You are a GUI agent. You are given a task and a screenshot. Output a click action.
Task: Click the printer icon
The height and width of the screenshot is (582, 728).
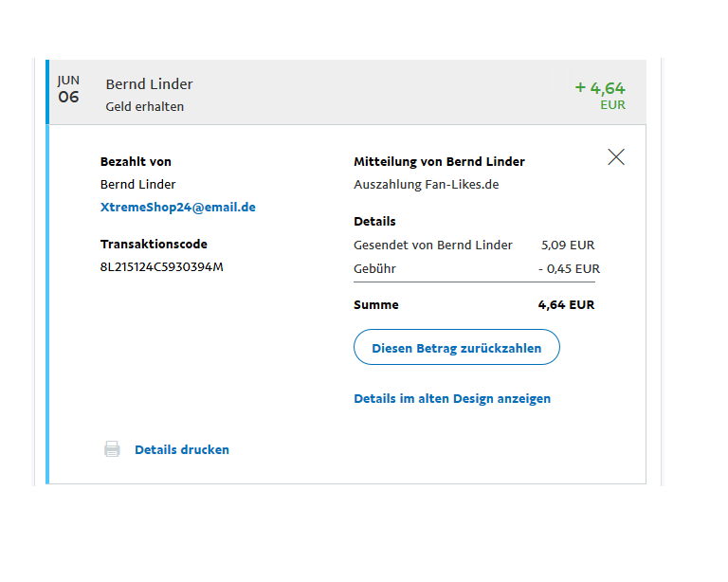(x=112, y=449)
